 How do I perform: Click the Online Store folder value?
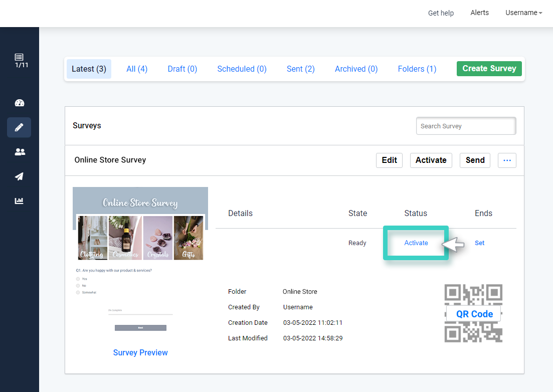300,292
